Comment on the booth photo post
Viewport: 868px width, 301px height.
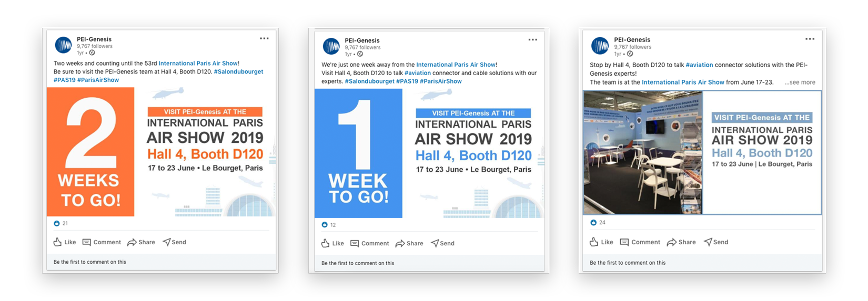coord(640,242)
